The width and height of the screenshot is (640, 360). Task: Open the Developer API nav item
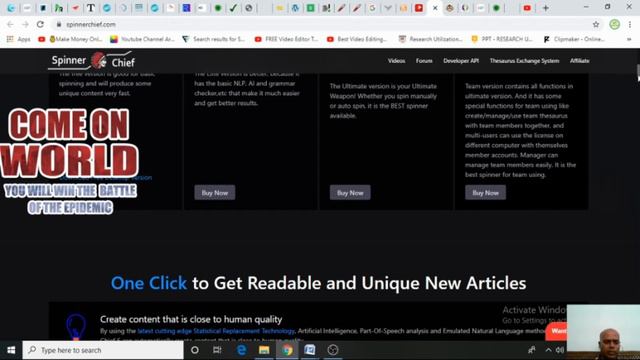461,61
